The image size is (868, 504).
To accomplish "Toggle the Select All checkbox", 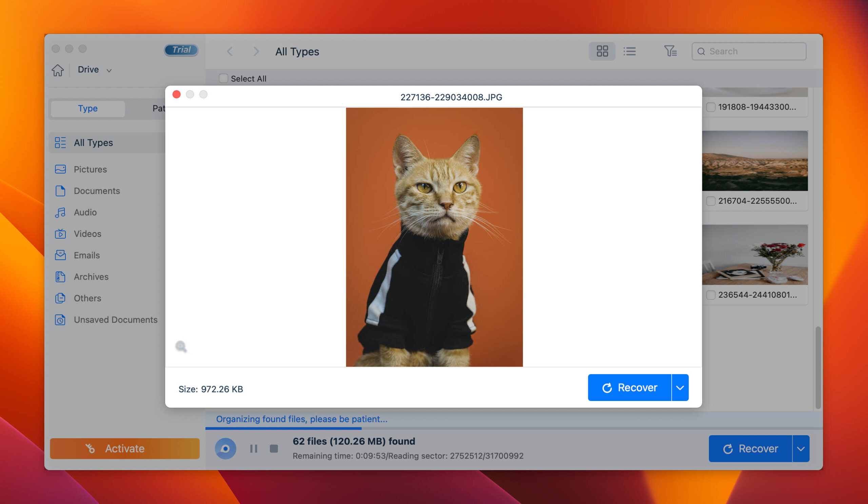I will pos(223,79).
